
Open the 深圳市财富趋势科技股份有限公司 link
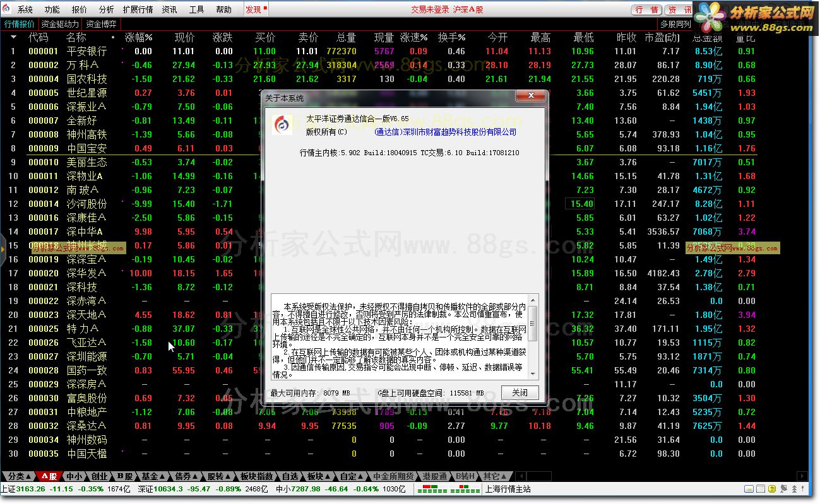445,132
